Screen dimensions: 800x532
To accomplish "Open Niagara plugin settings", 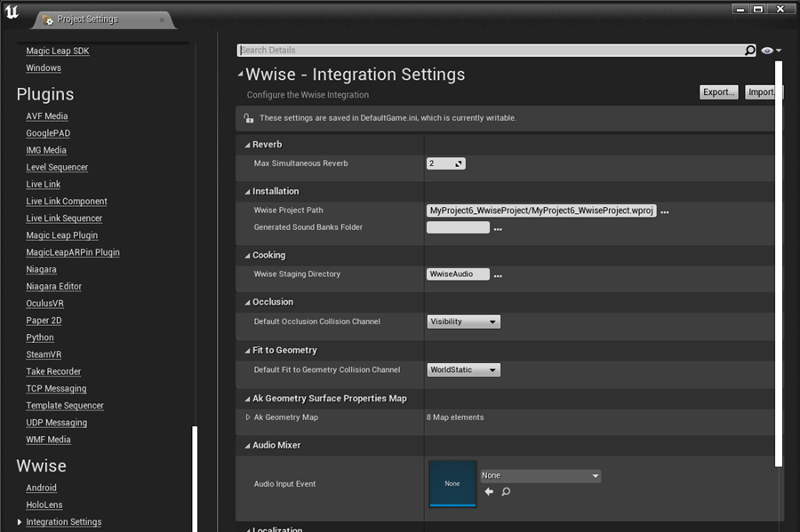I will point(41,269).
